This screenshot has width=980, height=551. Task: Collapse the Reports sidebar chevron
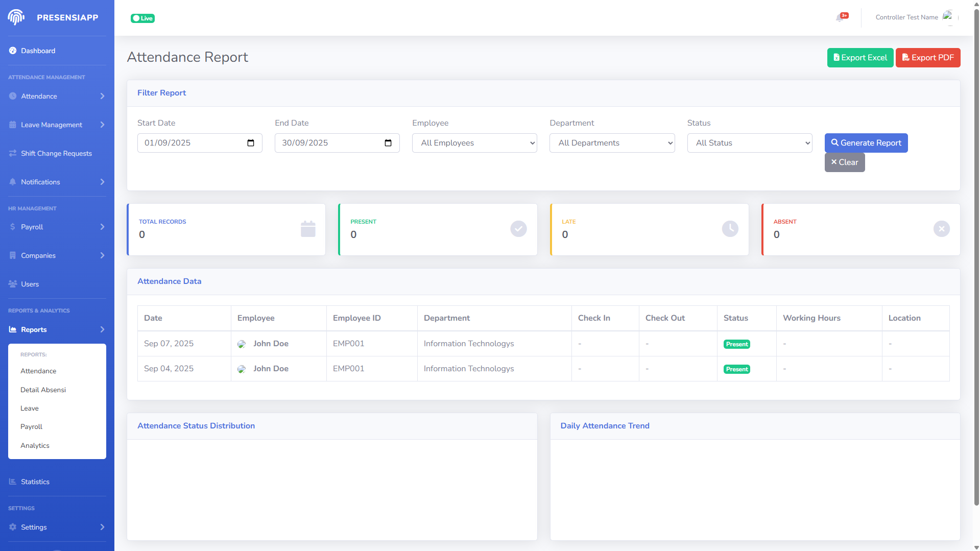point(102,329)
